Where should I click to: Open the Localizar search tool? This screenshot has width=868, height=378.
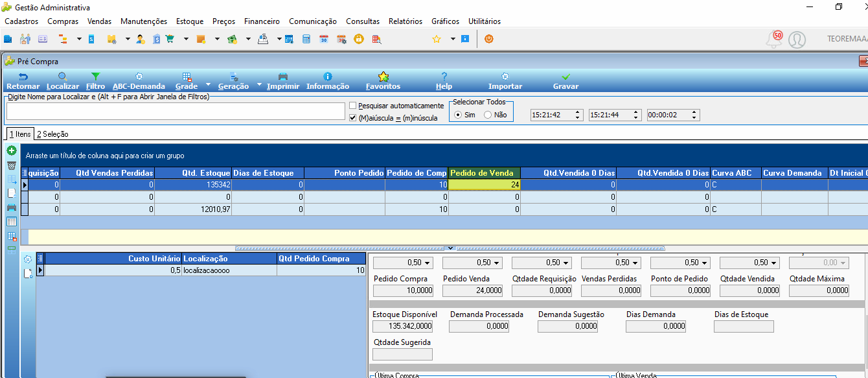[x=63, y=81]
